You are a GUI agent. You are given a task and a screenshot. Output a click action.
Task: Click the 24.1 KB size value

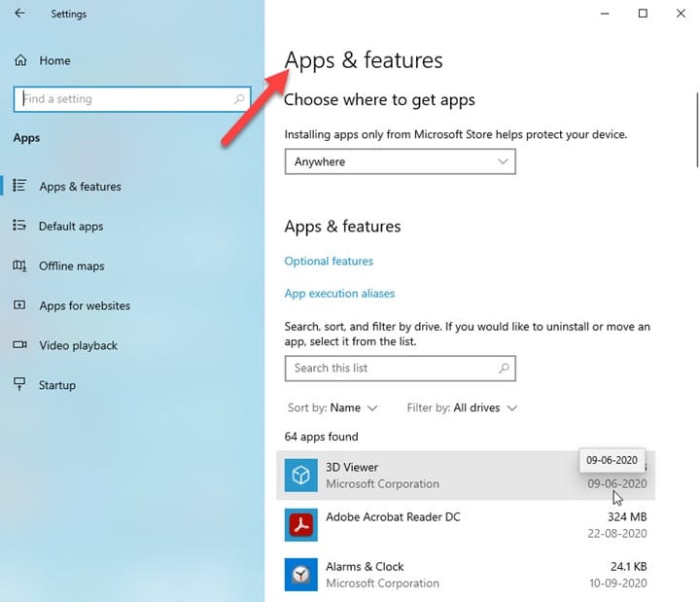click(x=629, y=567)
